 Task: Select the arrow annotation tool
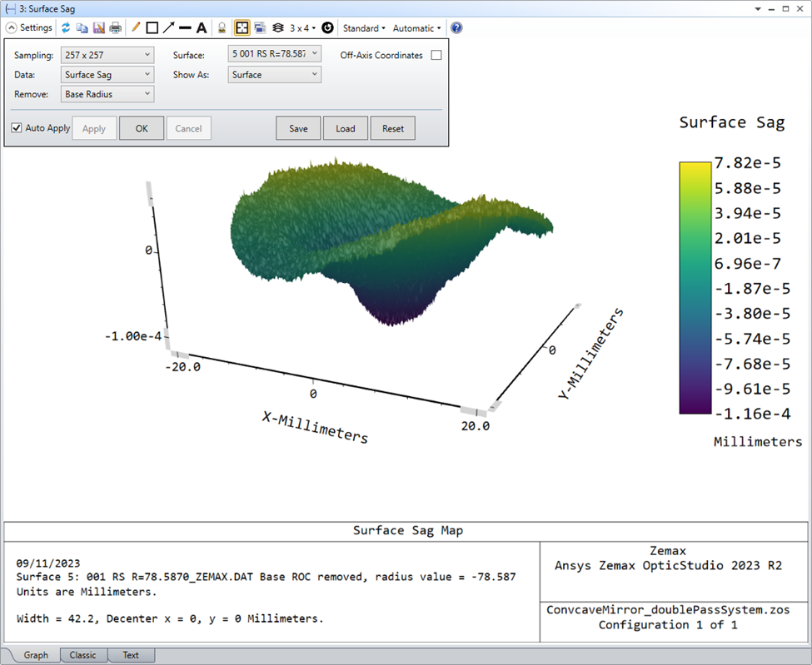168,28
